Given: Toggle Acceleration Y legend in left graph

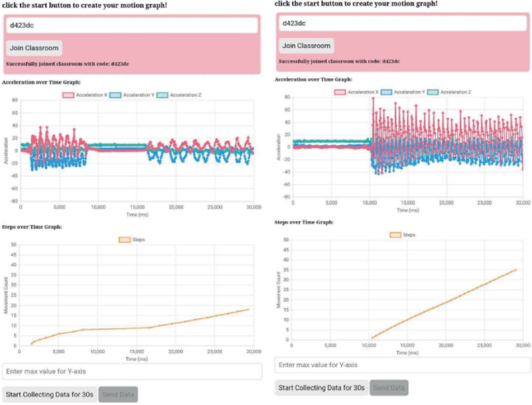Looking at the screenshot, I should (x=132, y=95).
